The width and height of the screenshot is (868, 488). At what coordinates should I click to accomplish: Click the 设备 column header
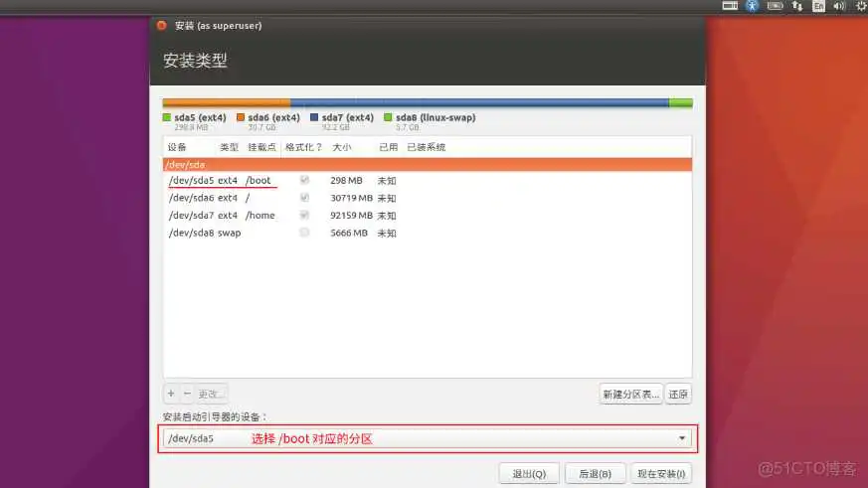pyautogui.click(x=177, y=147)
